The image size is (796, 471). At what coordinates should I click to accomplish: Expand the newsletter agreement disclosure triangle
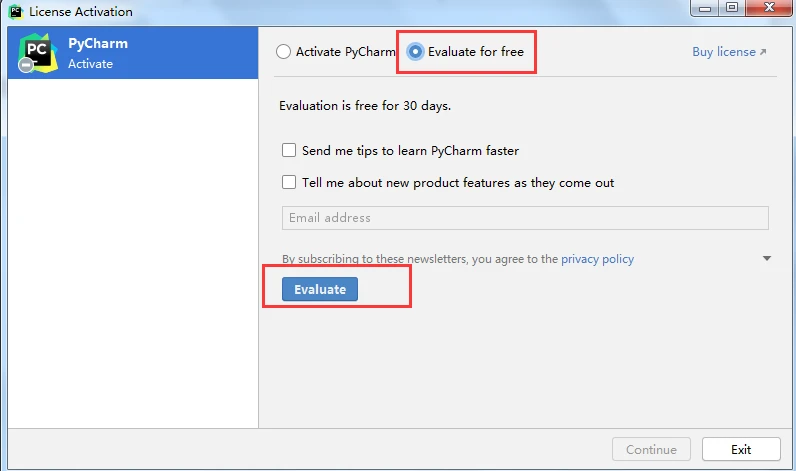pyautogui.click(x=767, y=258)
